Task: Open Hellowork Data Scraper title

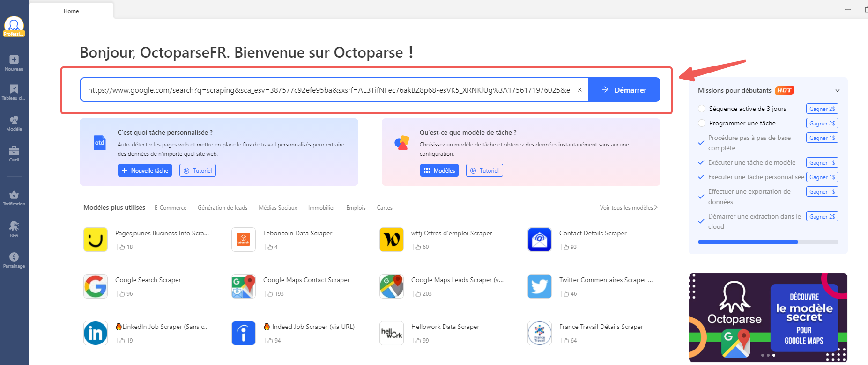Action: pyautogui.click(x=445, y=327)
